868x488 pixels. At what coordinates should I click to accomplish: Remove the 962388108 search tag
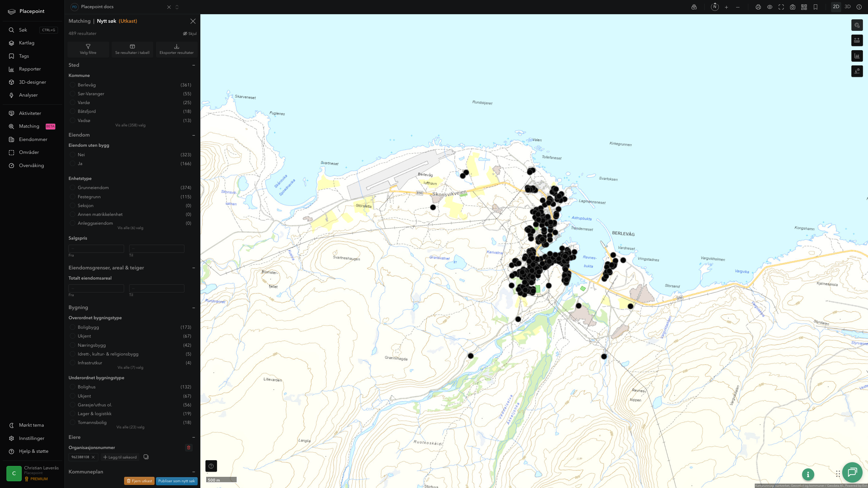[x=93, y=457]
